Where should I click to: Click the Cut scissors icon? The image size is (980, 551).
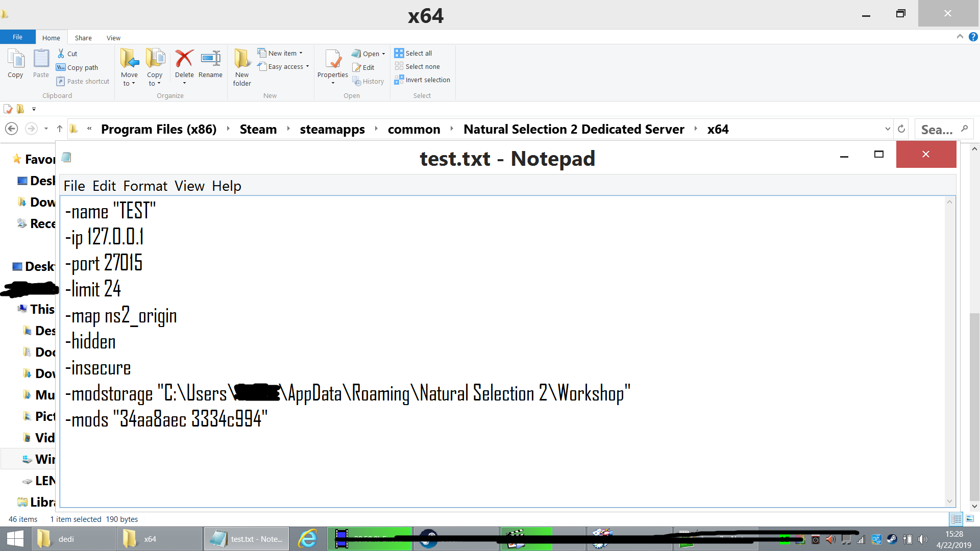click(x=61, y=54)
